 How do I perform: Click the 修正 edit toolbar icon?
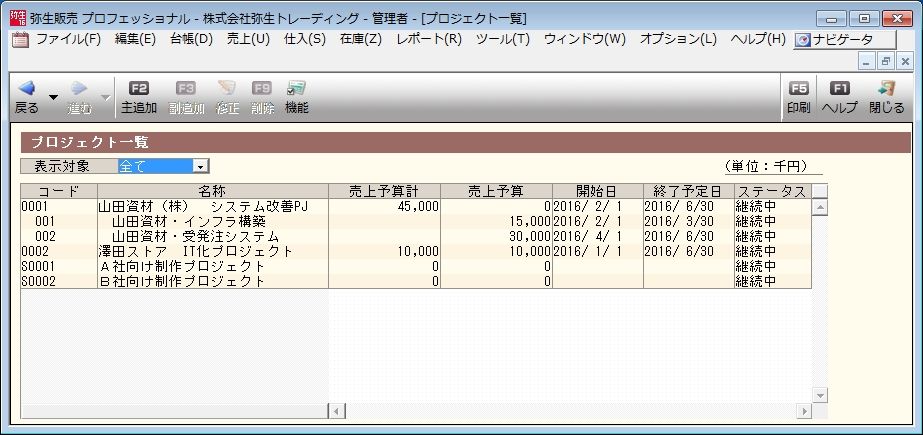pyautogui.click(x=227, y=98)
